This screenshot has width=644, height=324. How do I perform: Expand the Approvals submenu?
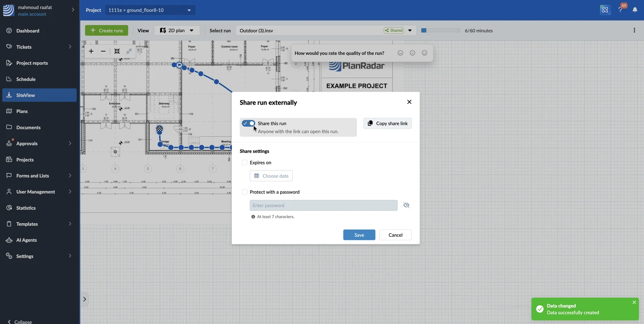(70, 144)
